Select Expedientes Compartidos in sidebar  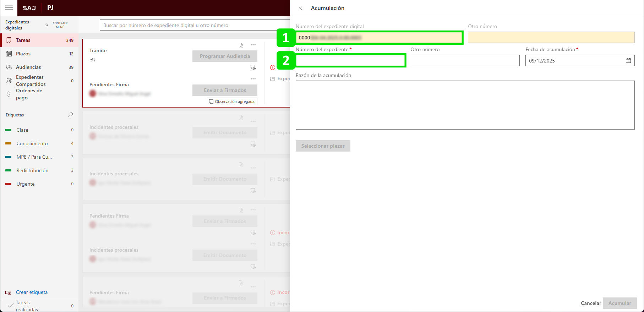click(x=31, y=81)
